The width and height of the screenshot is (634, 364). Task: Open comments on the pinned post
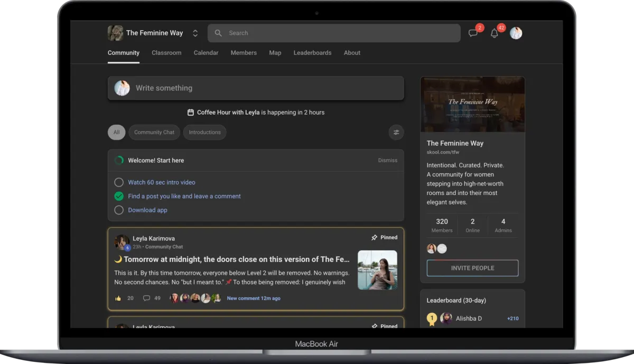(147, 298)
